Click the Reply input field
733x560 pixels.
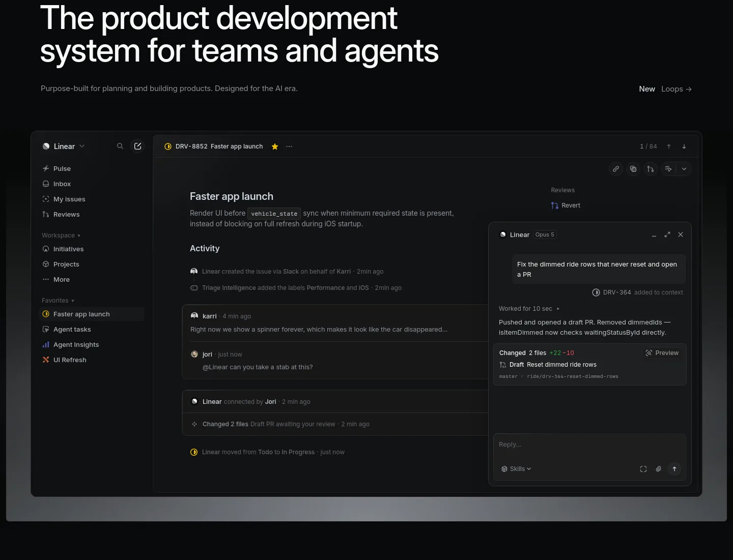[589, 445]
